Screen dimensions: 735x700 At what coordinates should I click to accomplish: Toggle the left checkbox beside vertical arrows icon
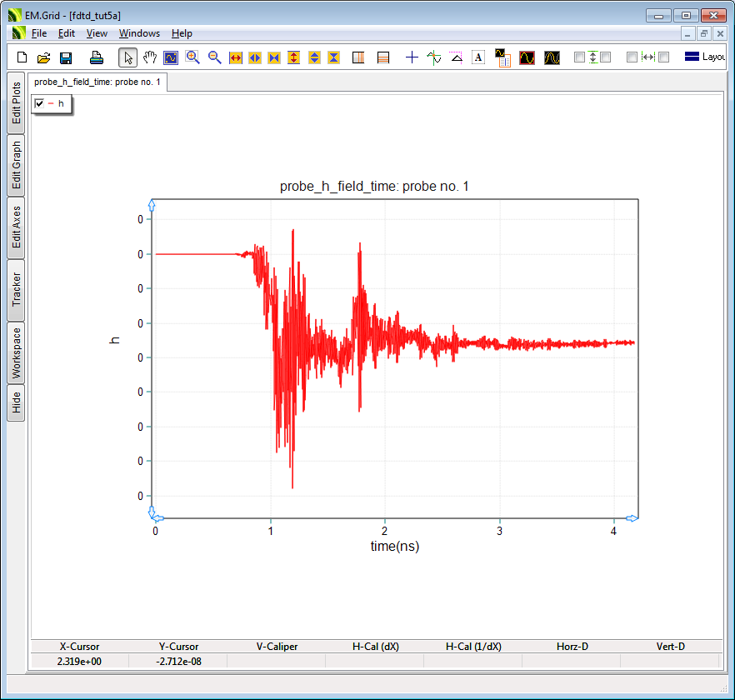coord(579,57)
